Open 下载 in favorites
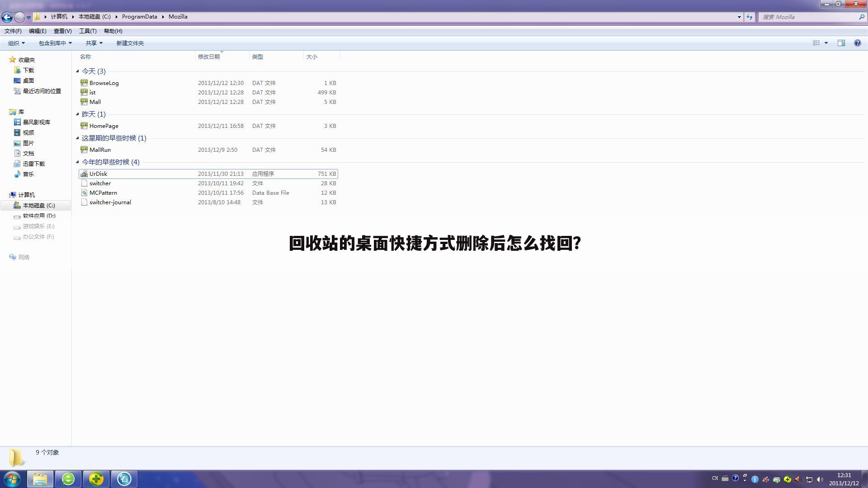 (x=28, y=70)
